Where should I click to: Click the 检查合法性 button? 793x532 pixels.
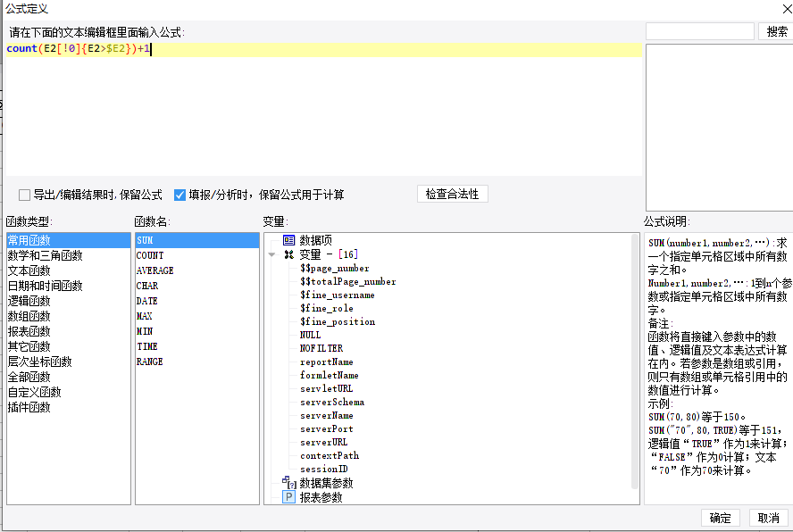click(x=453, y=195)
